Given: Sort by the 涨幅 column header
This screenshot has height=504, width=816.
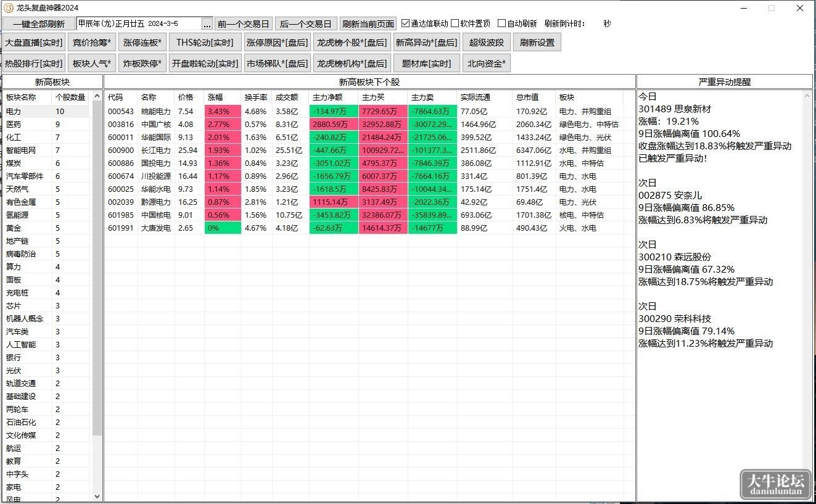Looking at the screenshot, I should tap(223, 97).
